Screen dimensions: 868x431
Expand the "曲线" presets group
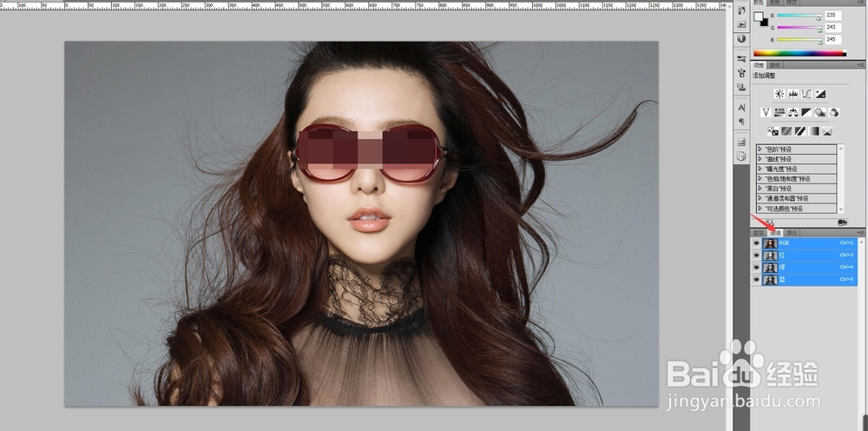tap(760, 158)
